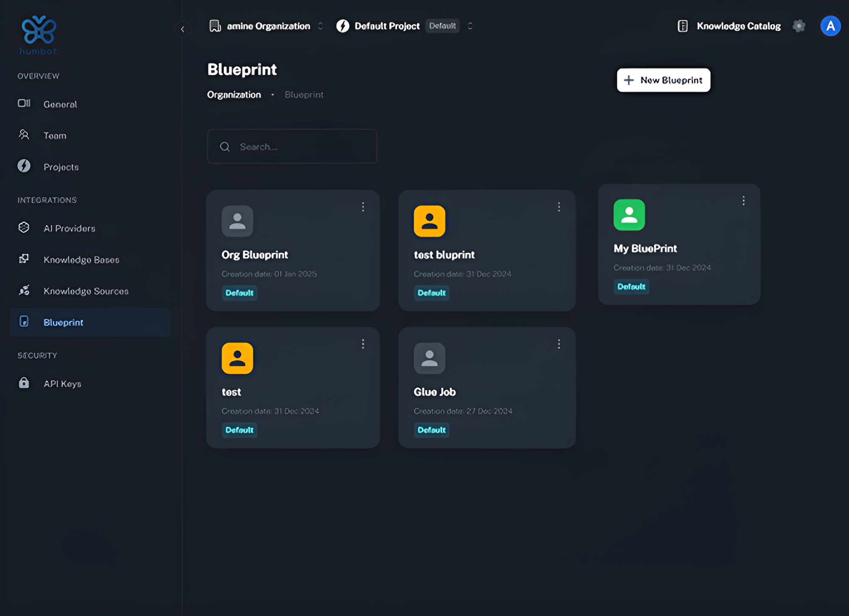849x616 pixels.
Task: Click the green My BluePrint avatar icon
Action: coord(629,215)
